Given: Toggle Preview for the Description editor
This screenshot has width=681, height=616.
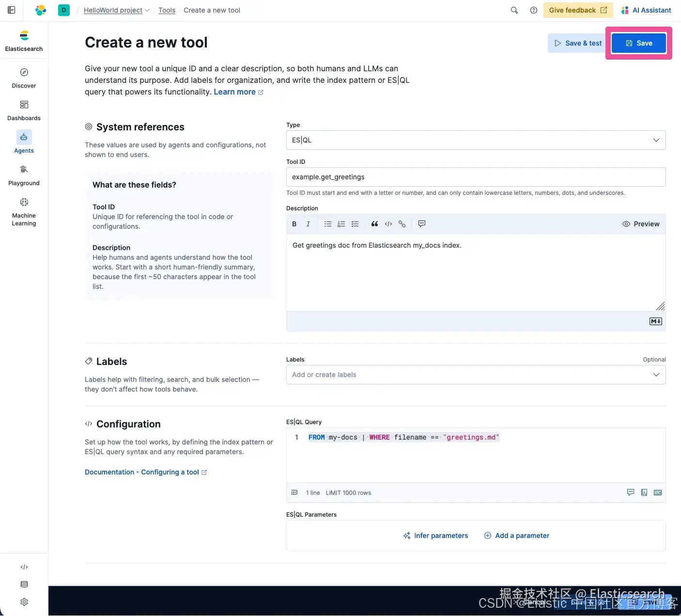Looking at the screenshot, I should [641, 224].
